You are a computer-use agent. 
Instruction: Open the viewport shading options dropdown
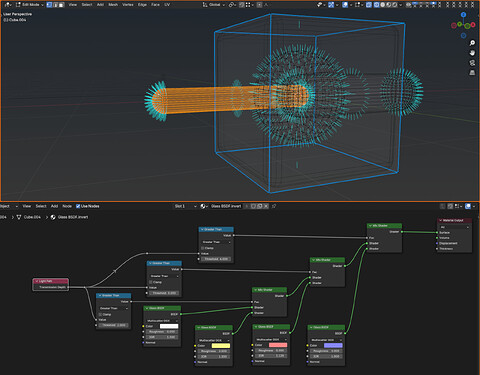[401, 5]
